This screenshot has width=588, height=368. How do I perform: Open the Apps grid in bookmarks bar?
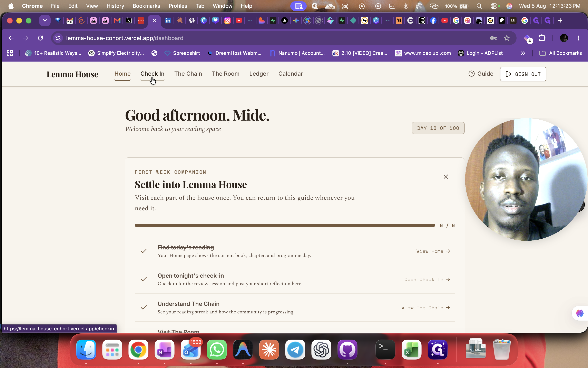coord(10,53)
